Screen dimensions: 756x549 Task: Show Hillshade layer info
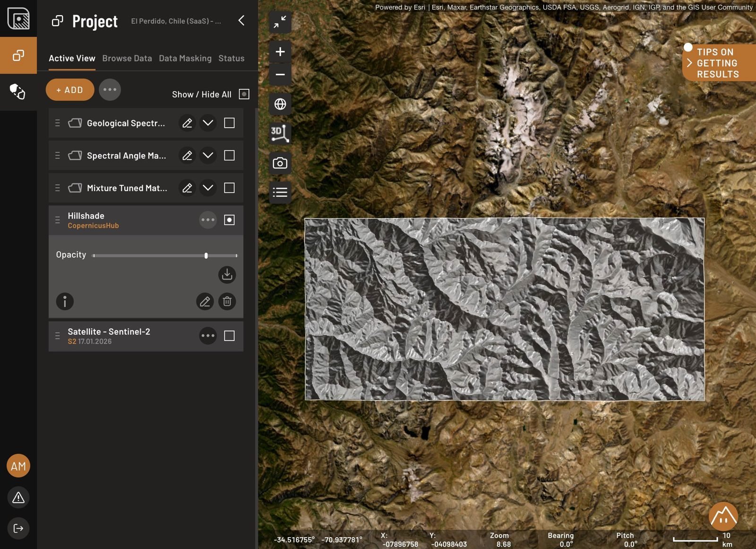[65, 301]
